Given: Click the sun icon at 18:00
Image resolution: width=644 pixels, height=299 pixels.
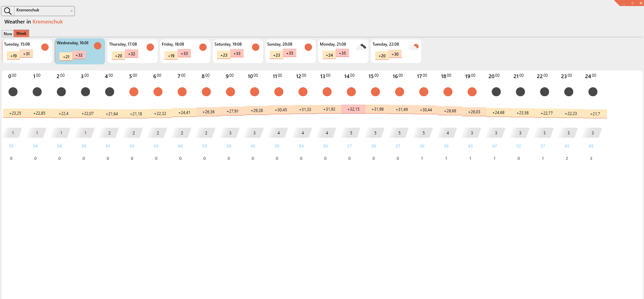Looking at the screenshot, I should click(448, 92).
